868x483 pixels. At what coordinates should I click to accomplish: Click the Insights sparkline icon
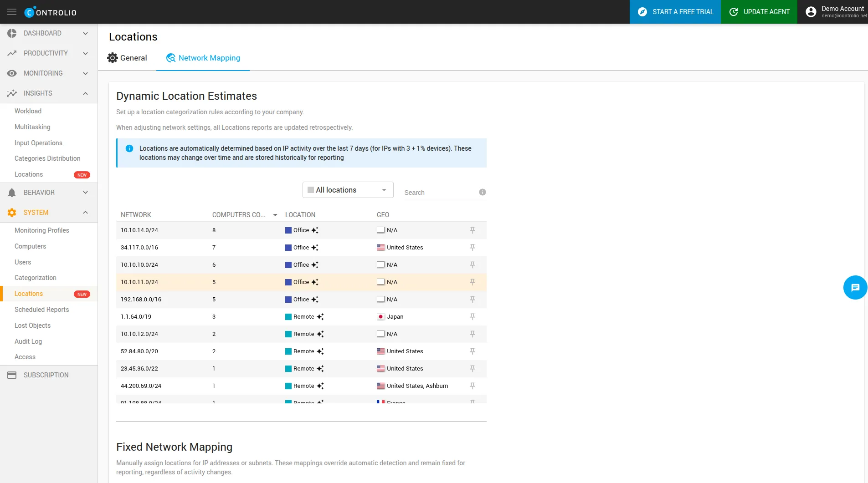point(12,93)
